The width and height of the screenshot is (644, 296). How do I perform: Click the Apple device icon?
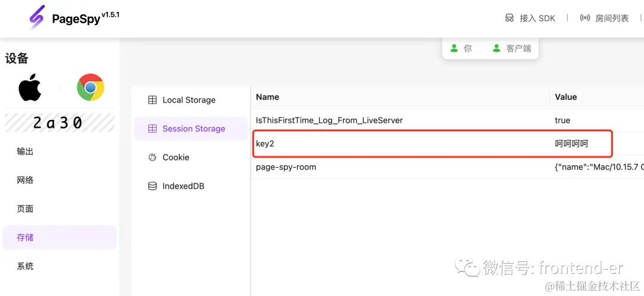tap(30, 87)
